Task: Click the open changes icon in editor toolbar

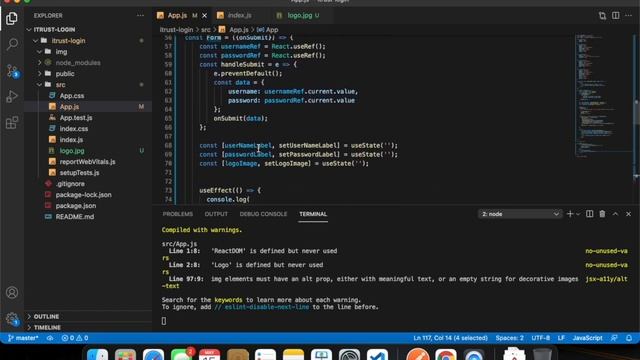Action: click(x=602, y=16)
